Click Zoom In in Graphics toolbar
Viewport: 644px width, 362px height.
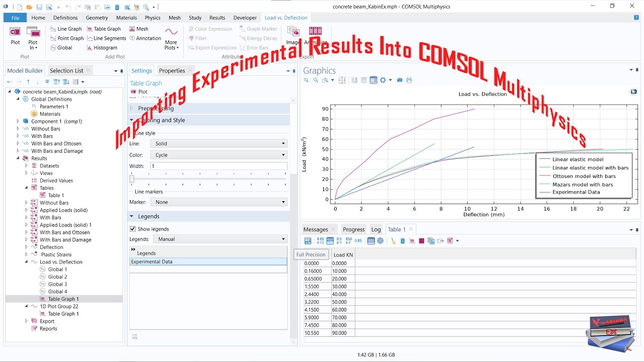(x=306, y=80)
